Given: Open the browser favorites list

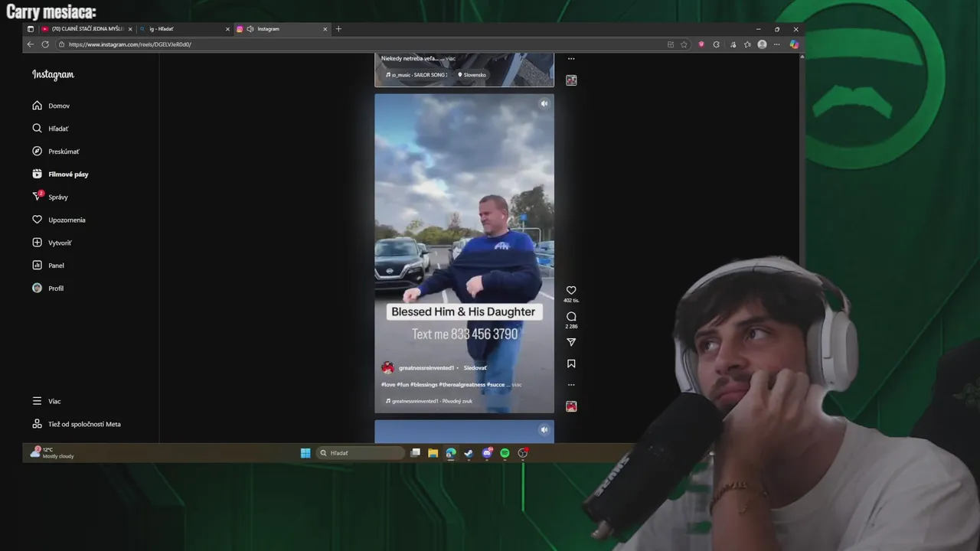Looking at the screenshot, I should pyautogui.click(x=747, y=44).
